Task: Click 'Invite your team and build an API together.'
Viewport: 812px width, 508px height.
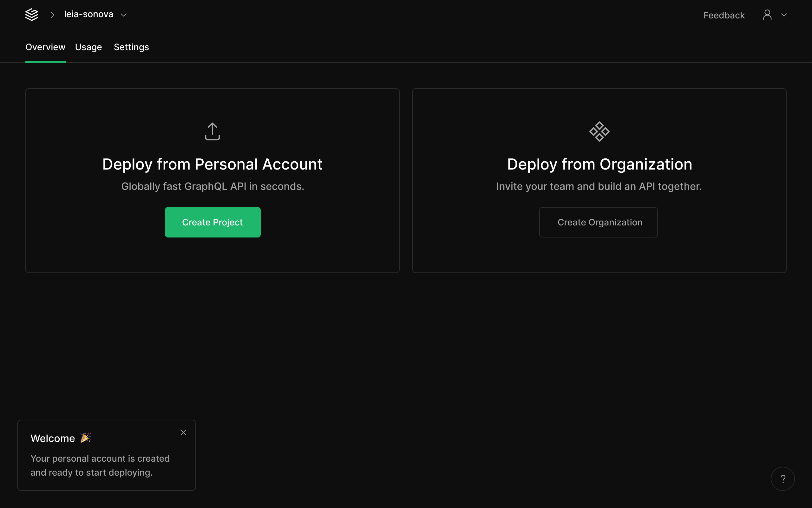Action: tap(599, 186)
